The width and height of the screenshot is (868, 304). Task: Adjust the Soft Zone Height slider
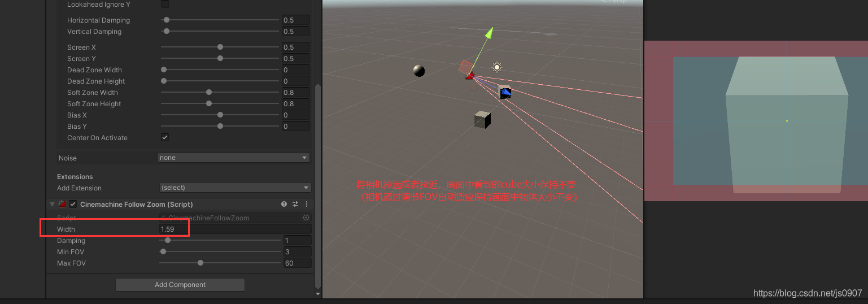point(220,103)
